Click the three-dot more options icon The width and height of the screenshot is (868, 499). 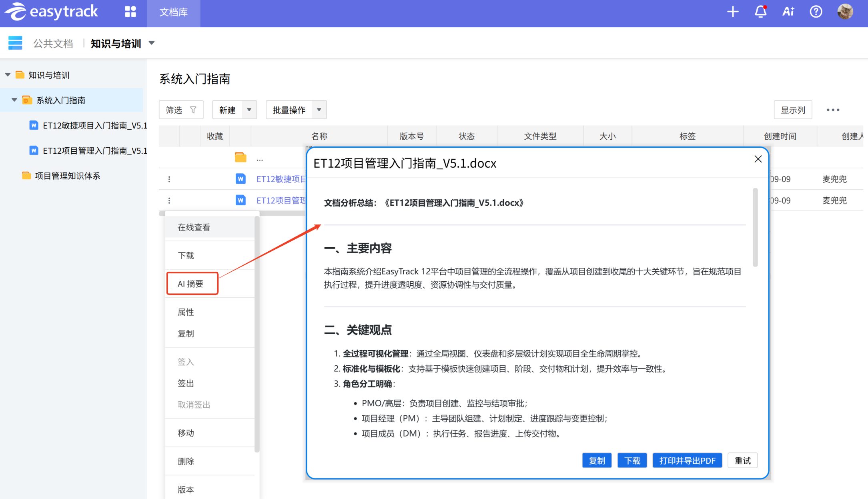(x=833, y=110)
